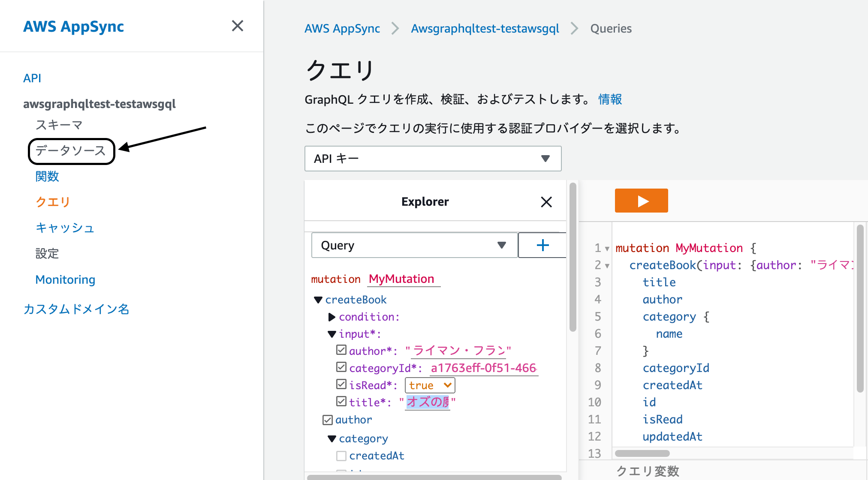This screenshot has height=480, width=868.
Task: Edit the title value オズの field
Action: pos(428,402)
